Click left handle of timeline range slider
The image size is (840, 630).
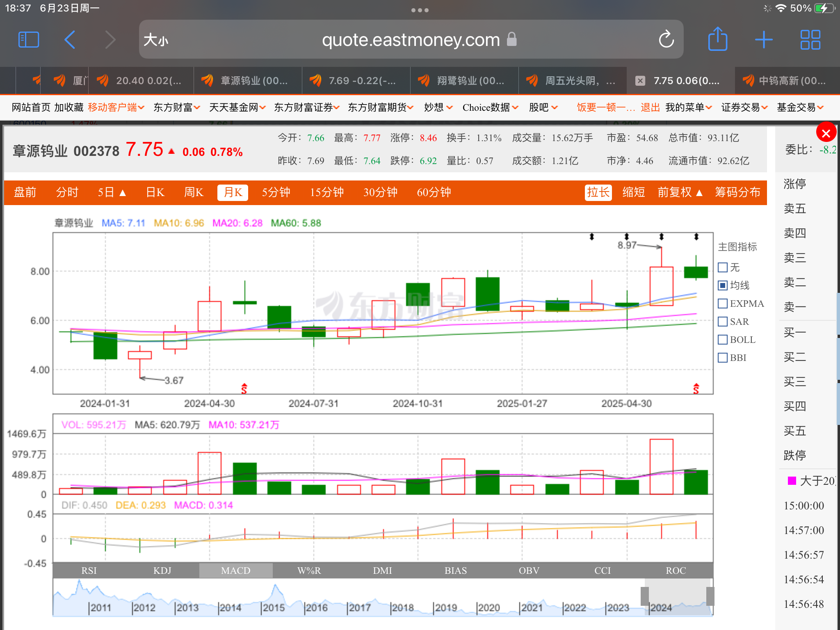tap(645, 596)
